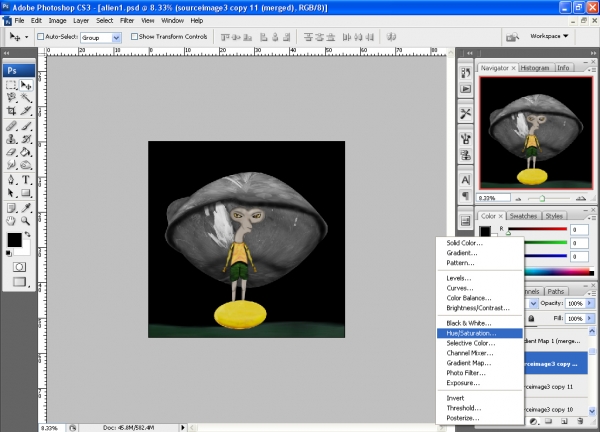The width and height of the screenshot is (600, 432).
Task: Click the Navigator zoom out button
Action: tap(518, 199)
